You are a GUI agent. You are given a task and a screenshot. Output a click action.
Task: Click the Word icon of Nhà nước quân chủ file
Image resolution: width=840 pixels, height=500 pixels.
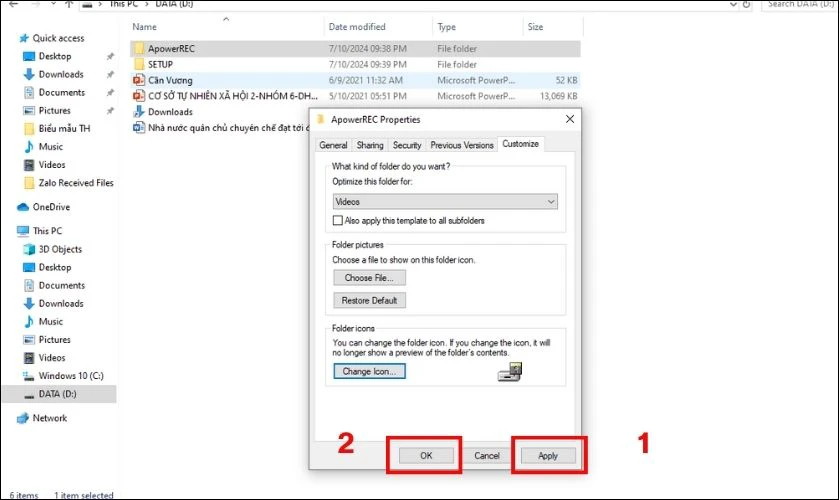coord(139,128)
